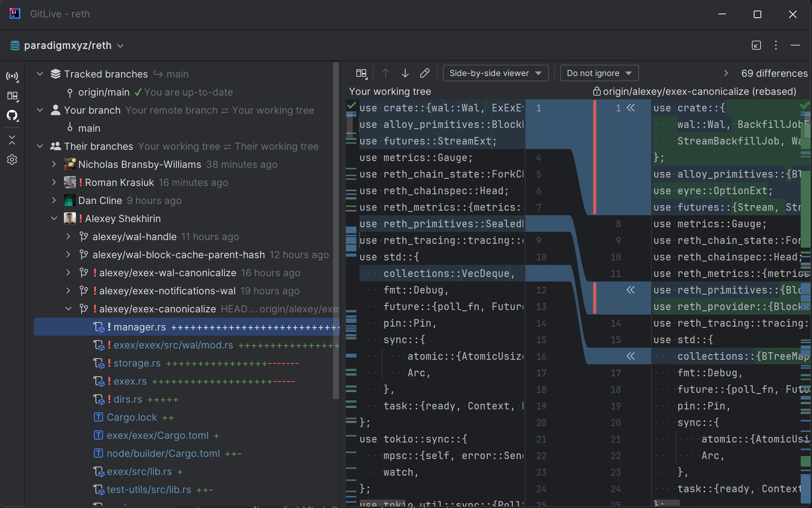Screen dimensions: 812x508
Task: Click the 'Your working tree' header label
Action: [x=390, y=91]
